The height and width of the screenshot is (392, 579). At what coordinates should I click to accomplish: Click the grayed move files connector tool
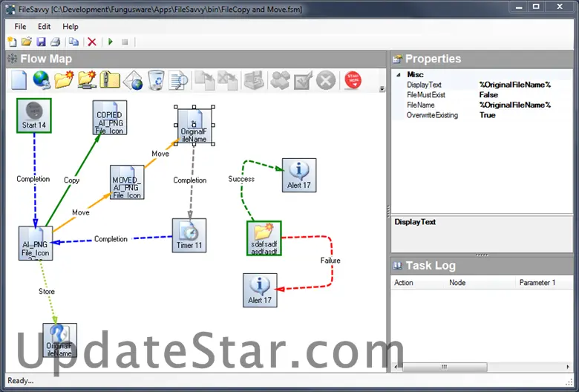[228, 79]
